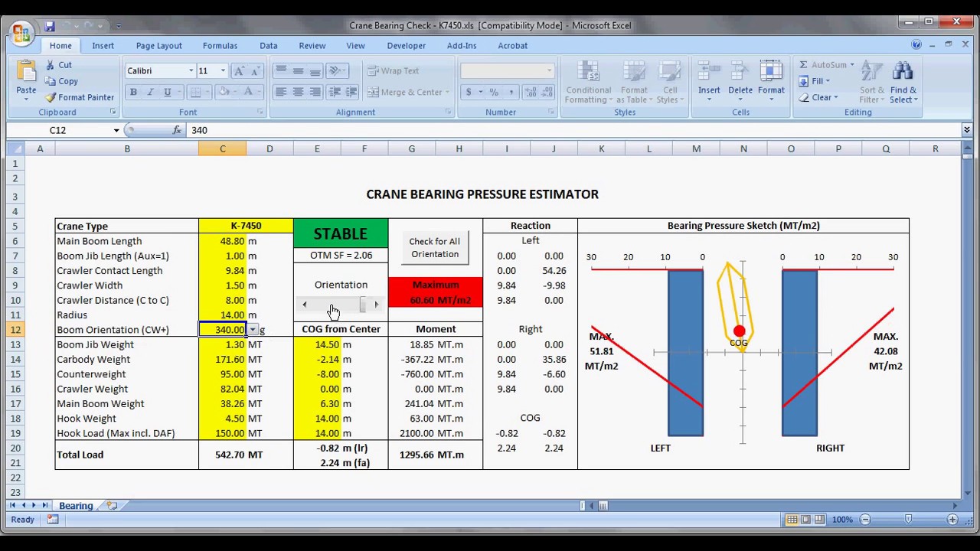
Task: Toggle Underline formatting
Action: pos(167,92)
